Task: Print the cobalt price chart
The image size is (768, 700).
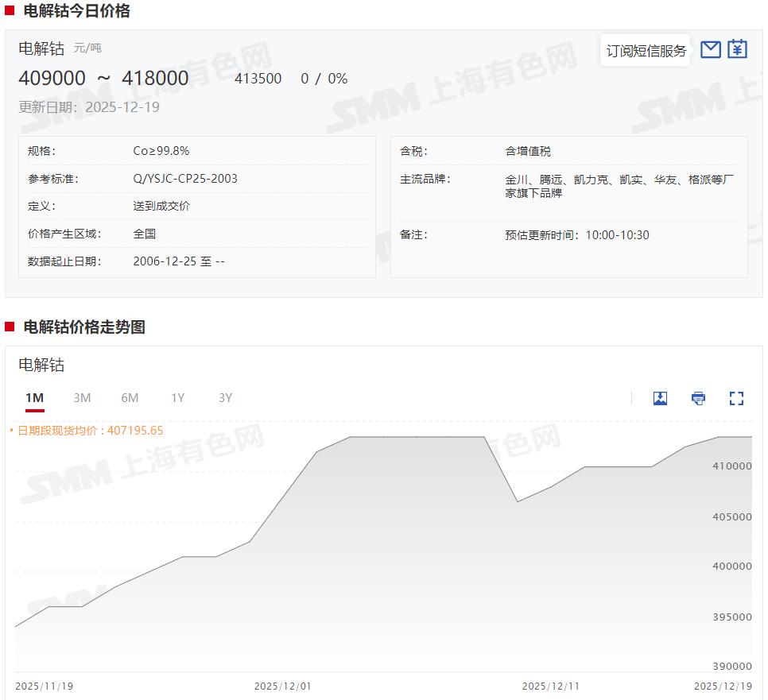Action: (698, 398)
